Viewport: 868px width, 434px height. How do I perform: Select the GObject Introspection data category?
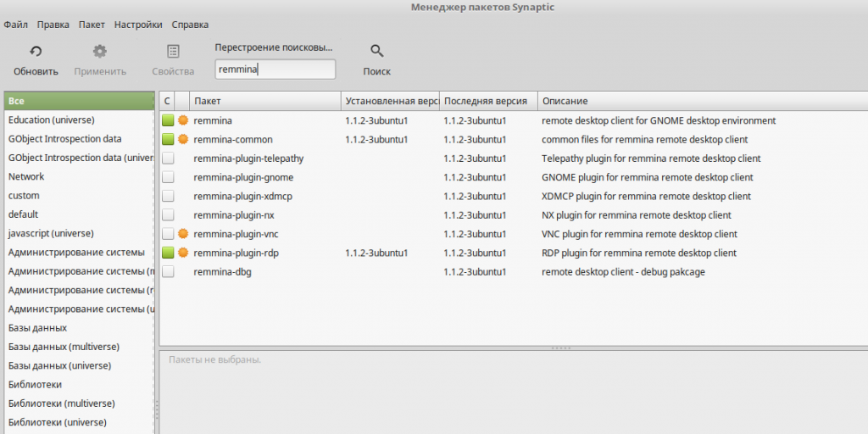pos(79,139)
